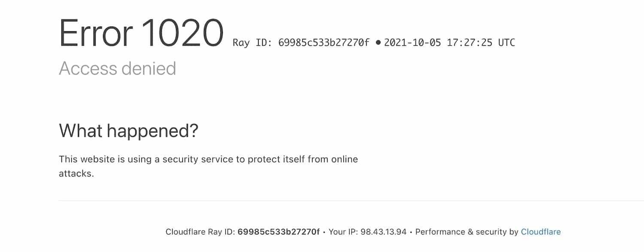644x252 pixels.
Task: Click the "Ray ID:" label beside the heading
Action: point(252,43)
